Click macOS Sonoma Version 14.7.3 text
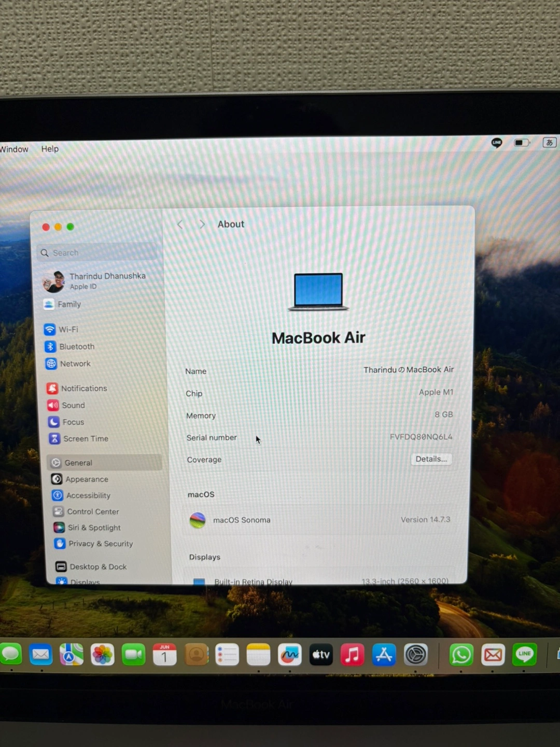Screen dimensions: 560x747 425,519
